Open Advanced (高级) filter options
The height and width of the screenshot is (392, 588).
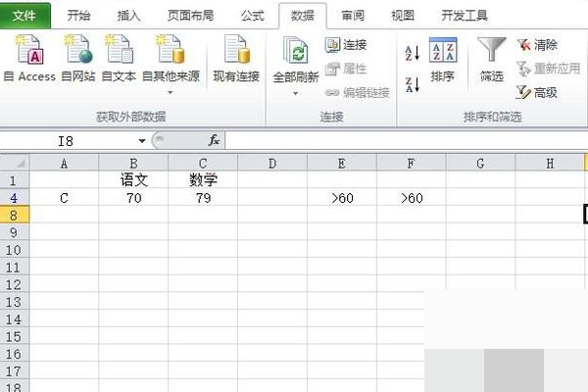[537, 92]
